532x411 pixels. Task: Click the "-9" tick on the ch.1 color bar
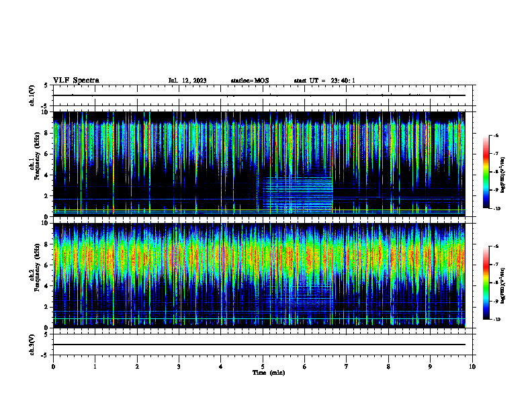pyautogui.click(x=496, y=190)
